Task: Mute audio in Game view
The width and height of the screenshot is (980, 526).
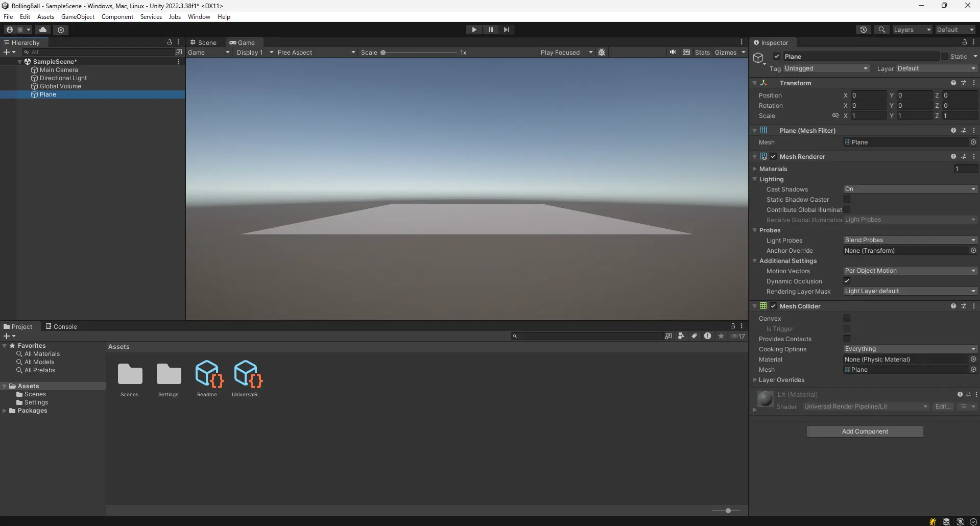Action: (x=673, y=52)
